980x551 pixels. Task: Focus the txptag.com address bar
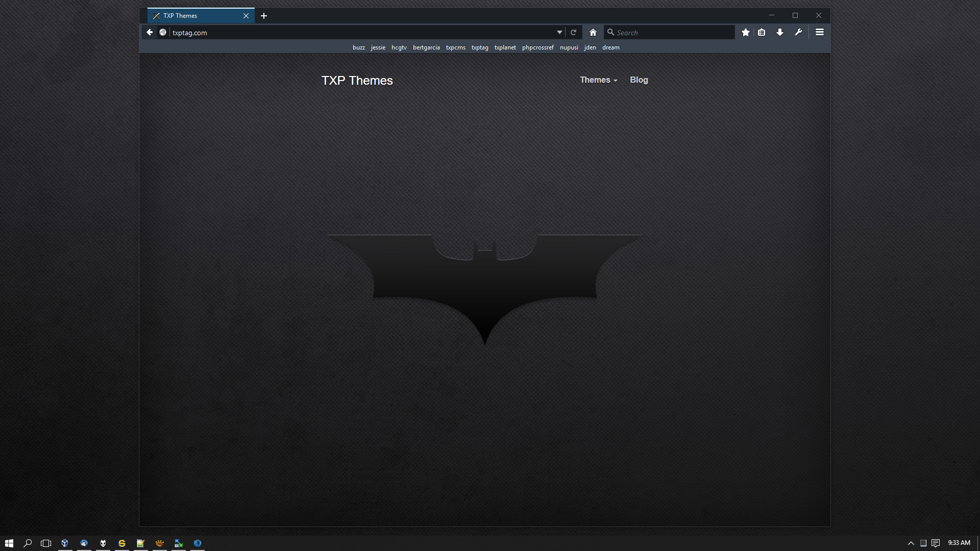(x=362, y=33)
